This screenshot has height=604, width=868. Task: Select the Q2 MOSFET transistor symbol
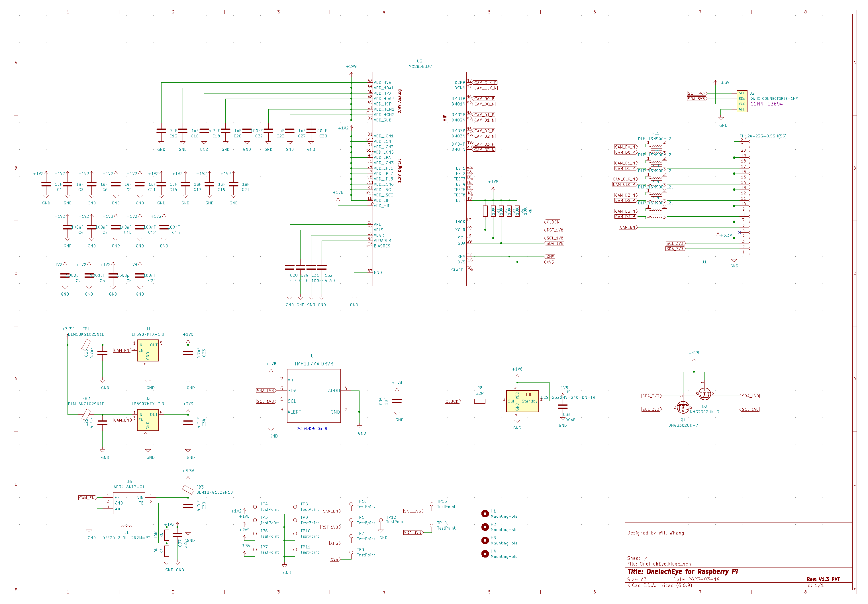coord(704,394)
